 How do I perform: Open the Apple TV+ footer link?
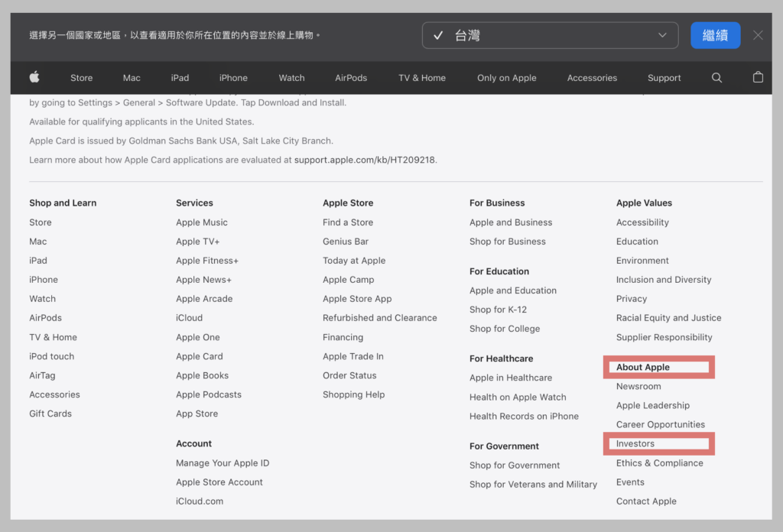pyautogui.click(x=198, y=241)
